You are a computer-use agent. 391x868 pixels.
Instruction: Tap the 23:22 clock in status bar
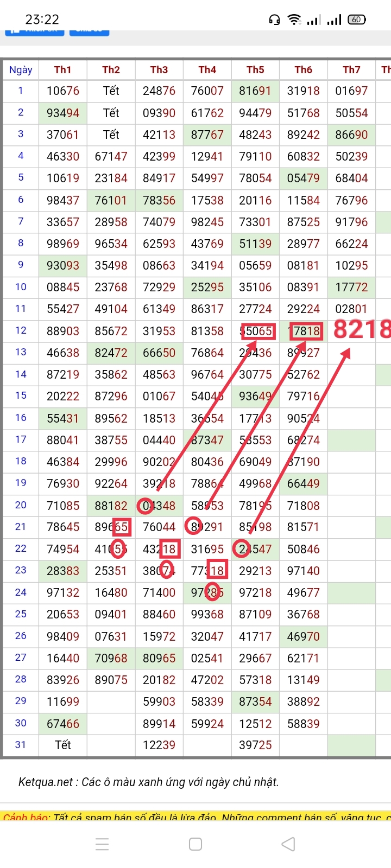click(42, 20)
